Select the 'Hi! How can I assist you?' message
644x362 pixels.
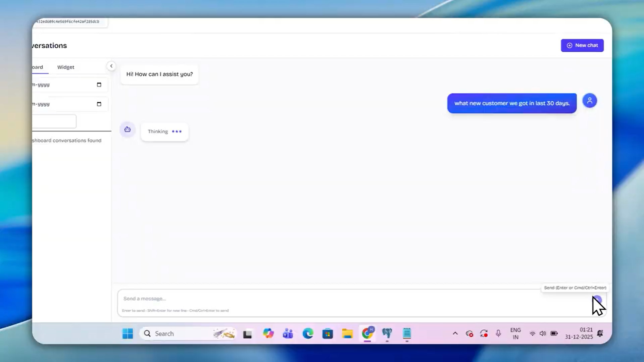(159, 74)
